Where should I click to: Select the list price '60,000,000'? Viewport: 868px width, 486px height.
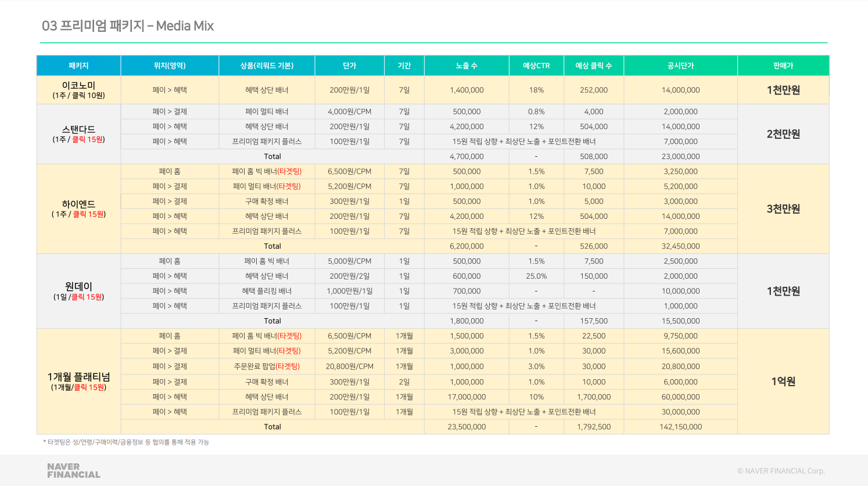point(680,397)
